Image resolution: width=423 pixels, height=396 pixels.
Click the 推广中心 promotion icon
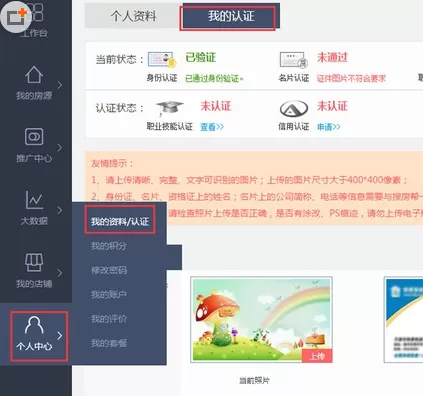click(34, 137)
